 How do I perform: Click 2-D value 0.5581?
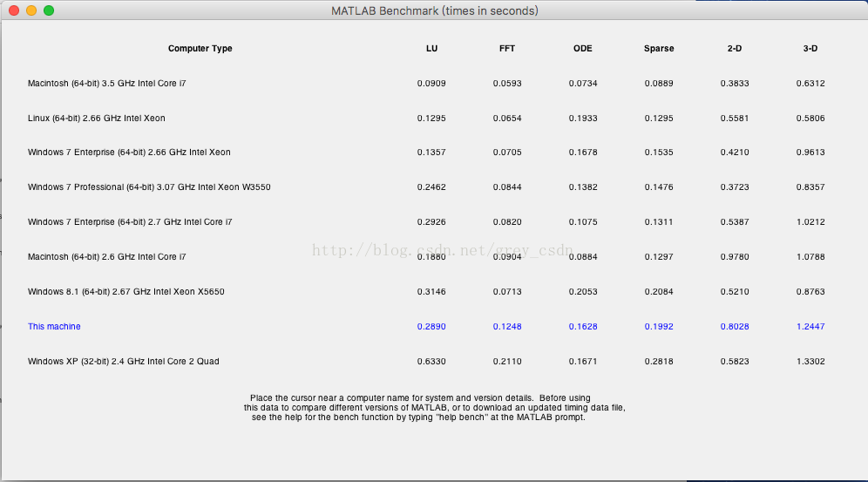click(735, 119)
